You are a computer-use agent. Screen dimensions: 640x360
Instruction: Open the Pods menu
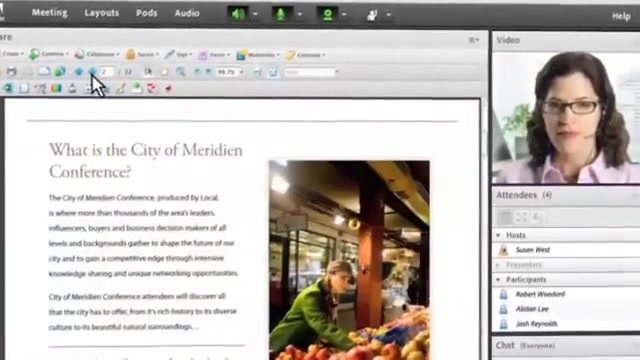click(147, 13)
